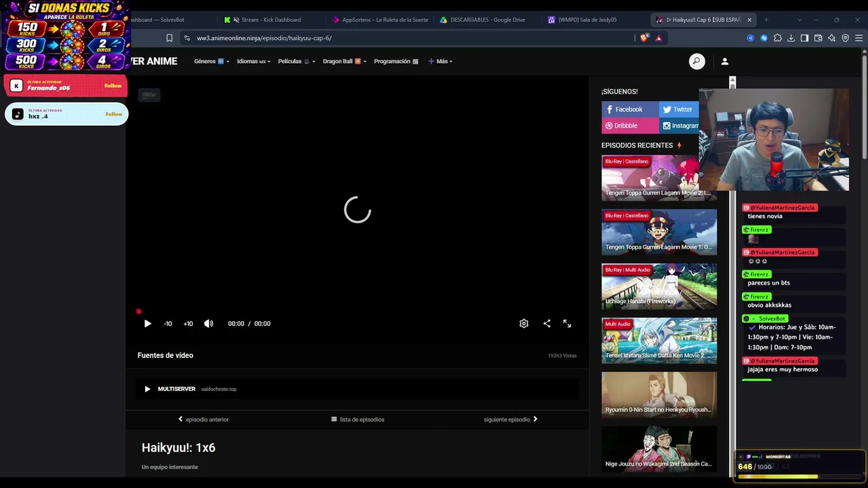Click the Kick logo beside Fernando_s06
868x488 pixels.
(17, 85)
